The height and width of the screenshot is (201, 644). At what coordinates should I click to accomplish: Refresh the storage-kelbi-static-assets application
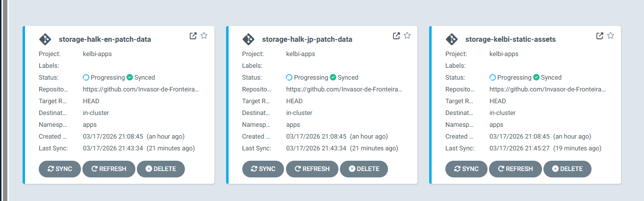tap(515, 169)
